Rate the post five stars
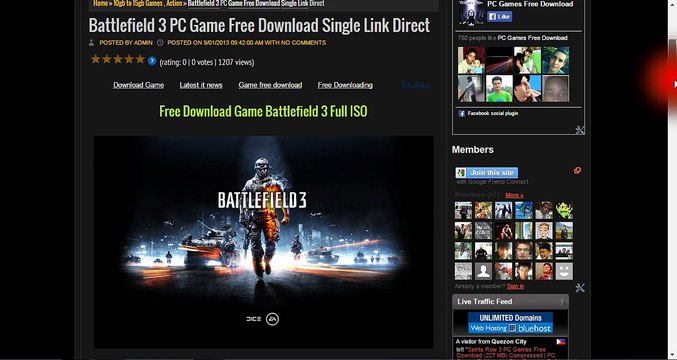677x360 pixels. click(x=140, y=59)
